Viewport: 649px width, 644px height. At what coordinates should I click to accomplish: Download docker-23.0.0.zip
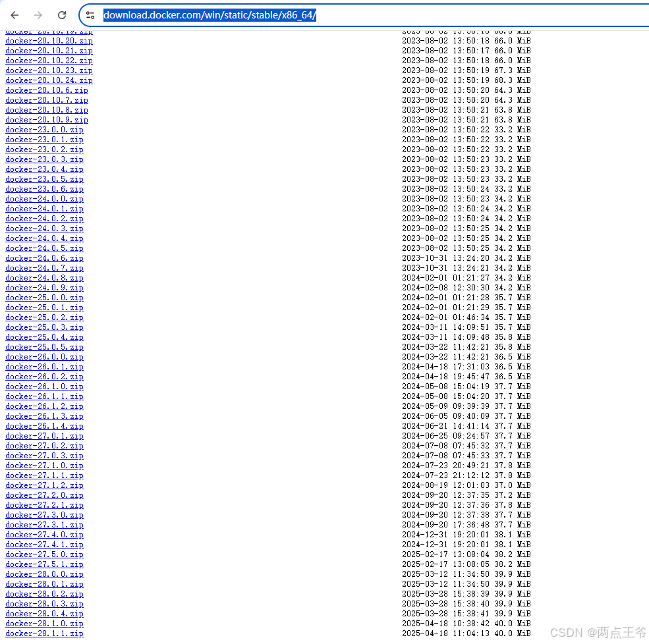point(44,130)
